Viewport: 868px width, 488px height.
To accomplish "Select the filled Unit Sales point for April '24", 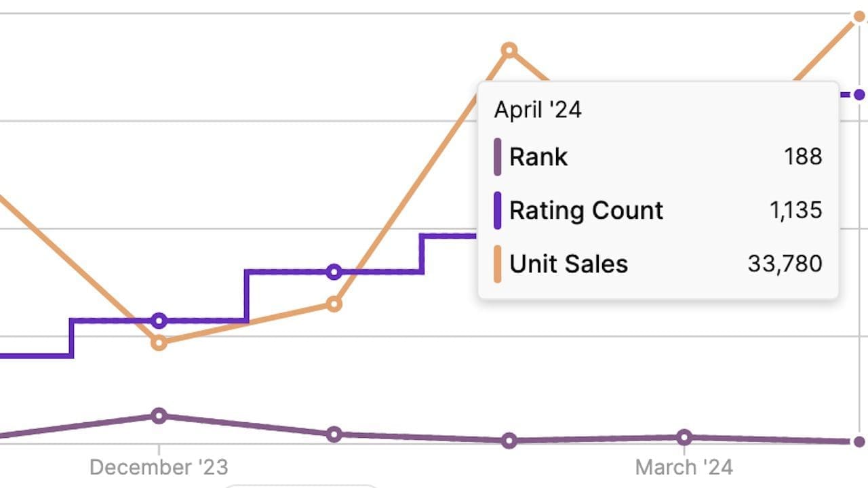I will [x=859, y=17].
